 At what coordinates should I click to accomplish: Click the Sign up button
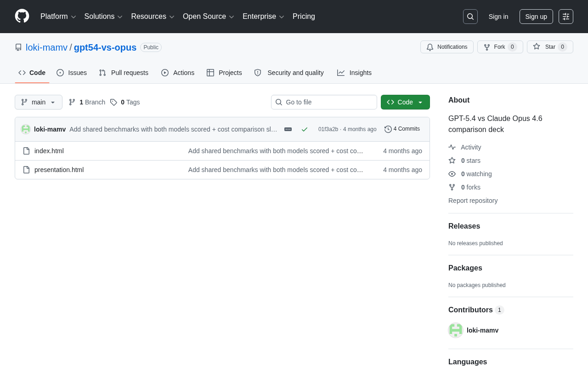536,17
